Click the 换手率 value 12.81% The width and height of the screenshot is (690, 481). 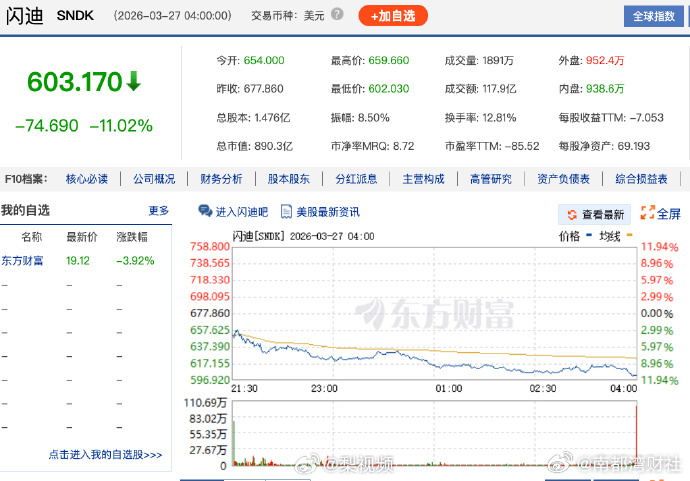tap(499, 118)
